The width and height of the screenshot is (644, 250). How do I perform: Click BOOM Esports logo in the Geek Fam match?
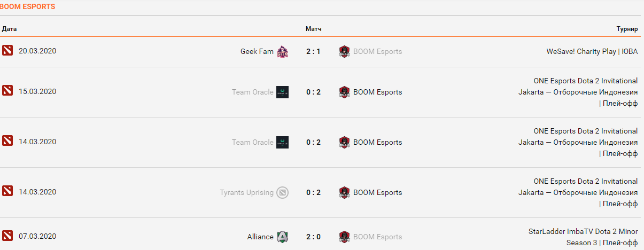(x=344, y=52)
